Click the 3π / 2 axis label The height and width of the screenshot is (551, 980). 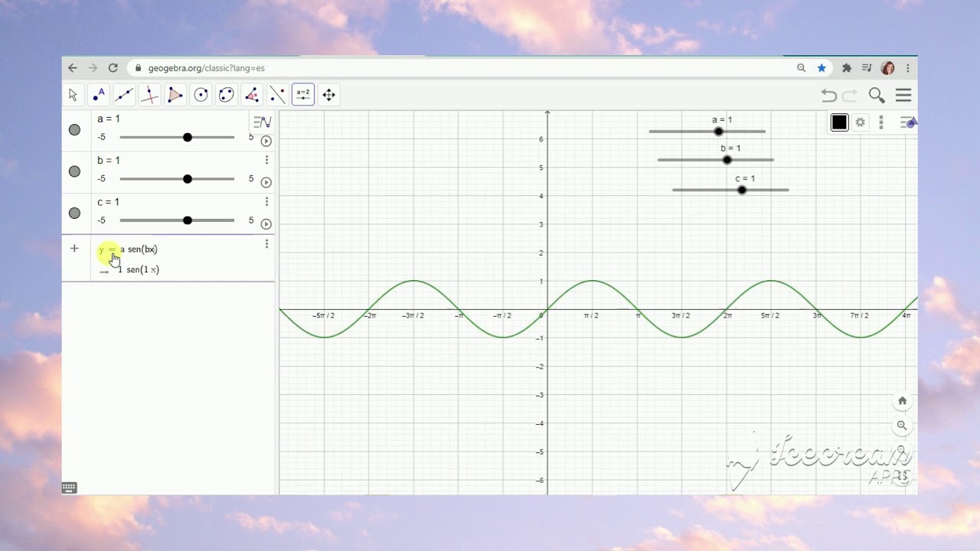(681, 315)
